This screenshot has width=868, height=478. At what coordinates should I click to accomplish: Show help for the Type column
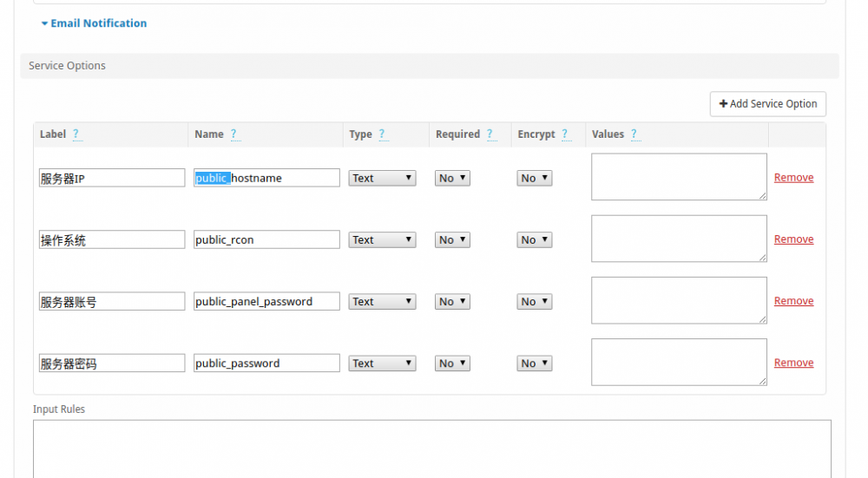(x=382, y=134)
